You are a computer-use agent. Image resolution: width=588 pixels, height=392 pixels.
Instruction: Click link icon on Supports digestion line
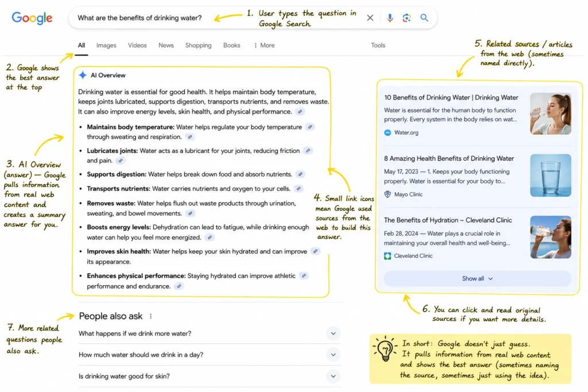300,174
